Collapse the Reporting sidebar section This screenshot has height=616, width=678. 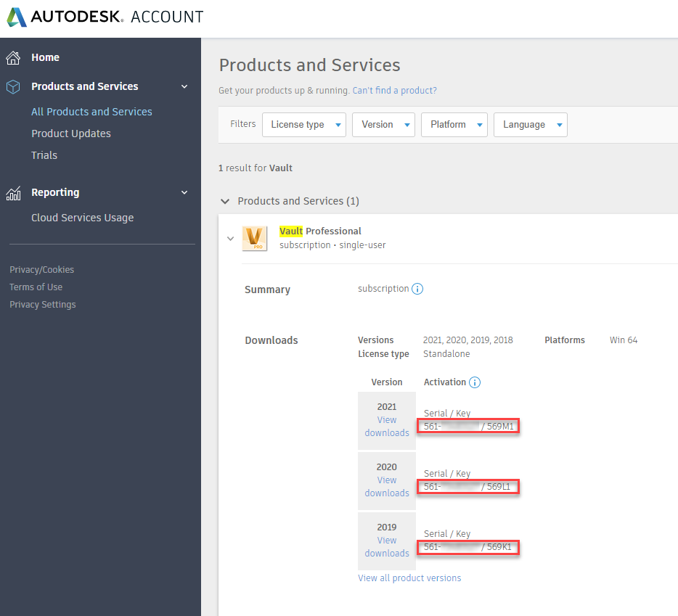(184, 192)
